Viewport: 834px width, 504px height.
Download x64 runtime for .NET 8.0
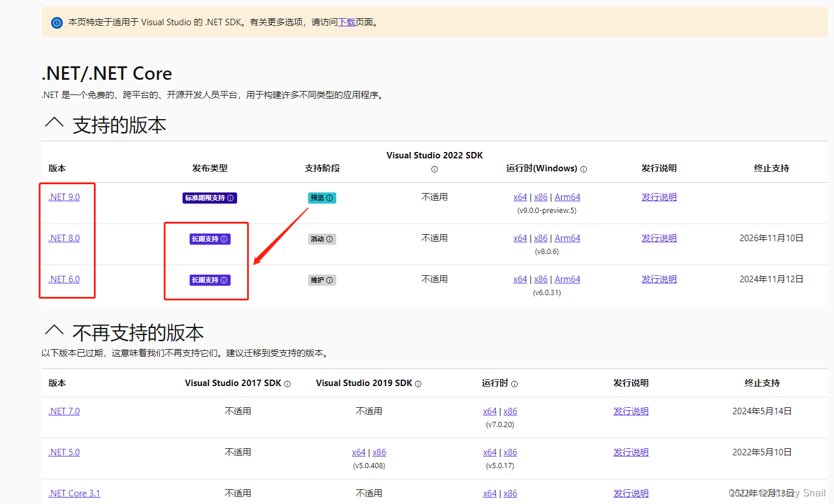520,238
